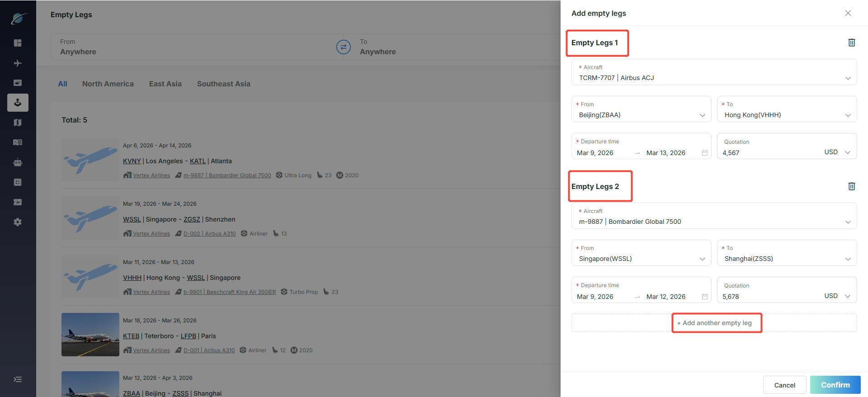Viewport: 868px width, 397px height.
Task: Edit the Mar 13, 2026 end date
Action: tap(666, 153)
